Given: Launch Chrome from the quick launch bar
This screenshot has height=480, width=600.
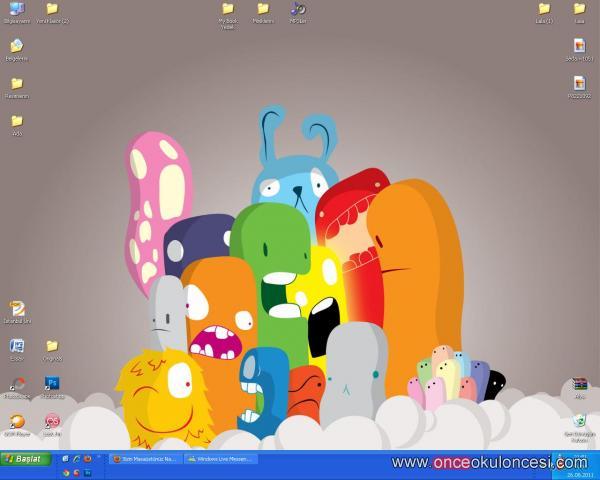Looking at the screenshot, I should [x=66, y=472].
